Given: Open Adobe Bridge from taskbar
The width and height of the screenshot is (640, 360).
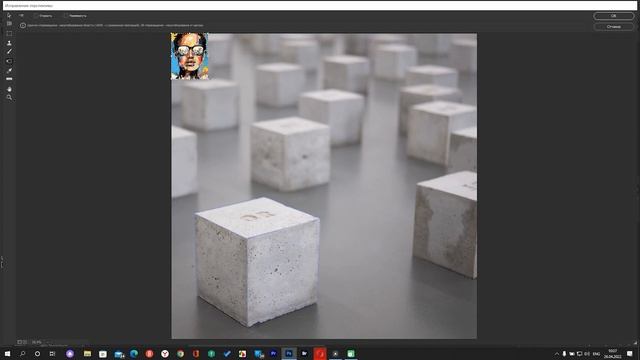Looking at the screenshot, I should (304, 353).
